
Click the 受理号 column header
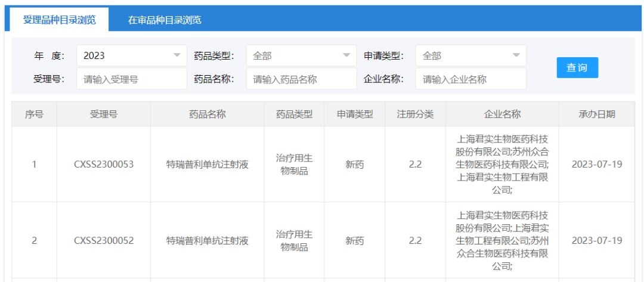103,114
